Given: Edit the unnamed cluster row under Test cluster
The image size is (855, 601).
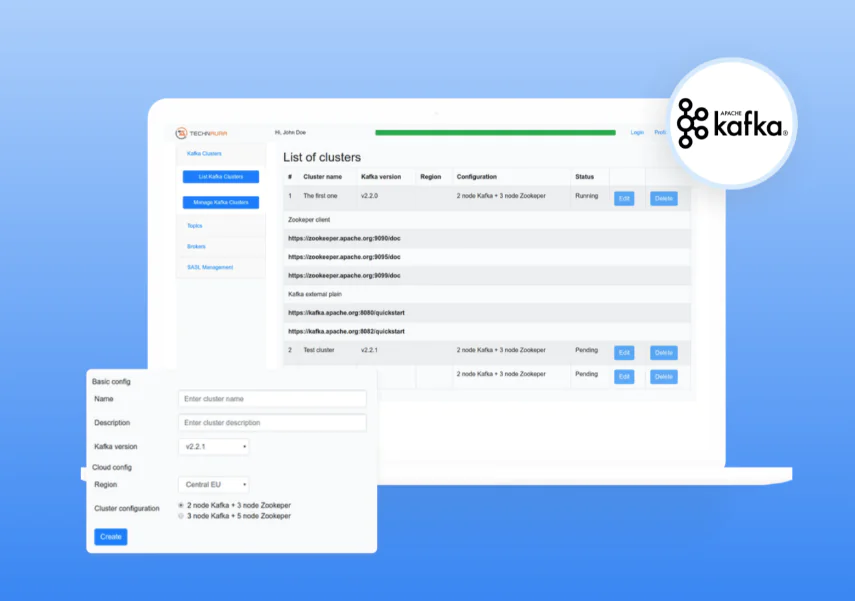Looking at the screenshot, I should tap(624, 377).
